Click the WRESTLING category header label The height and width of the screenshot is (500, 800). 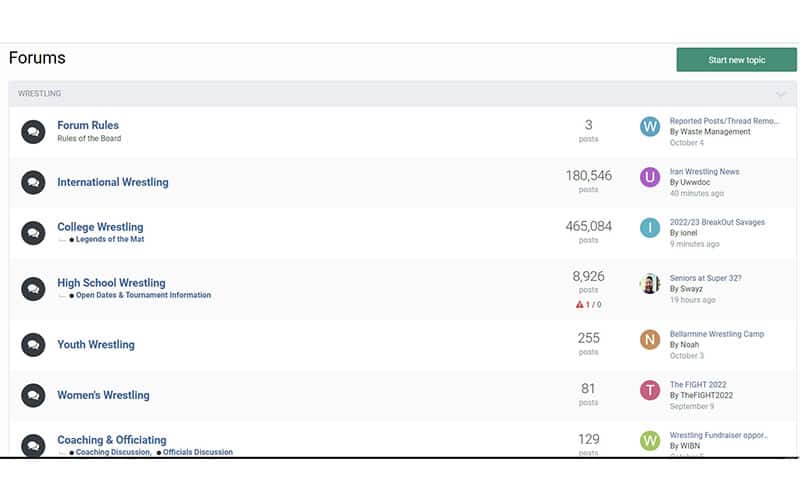coord(40,94)
